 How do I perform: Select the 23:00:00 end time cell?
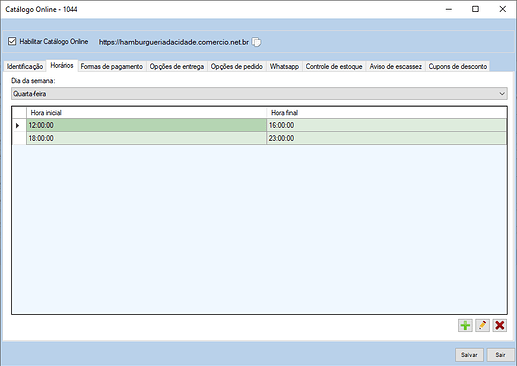[x=387, y=138]
